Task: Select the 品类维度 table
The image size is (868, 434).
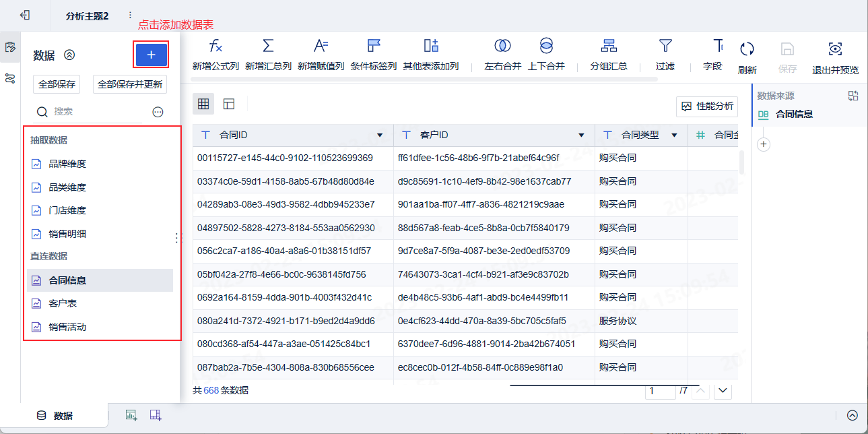Action: pyautogui.click(x=100, y=187)
